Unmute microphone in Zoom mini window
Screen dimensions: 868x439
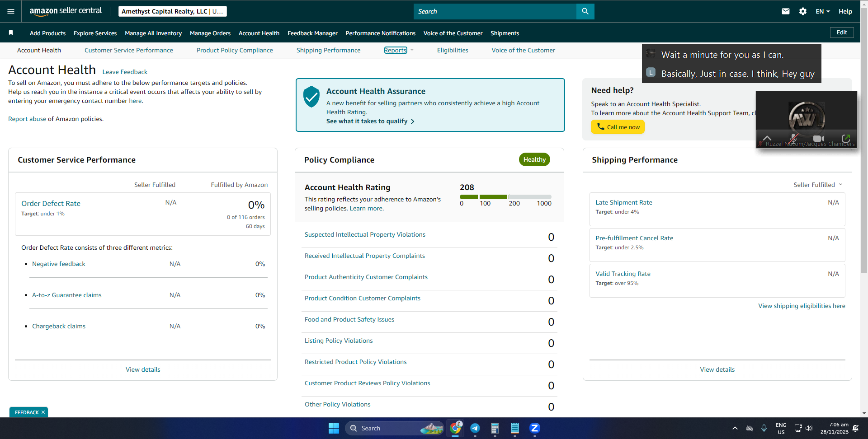pos(793,138)
